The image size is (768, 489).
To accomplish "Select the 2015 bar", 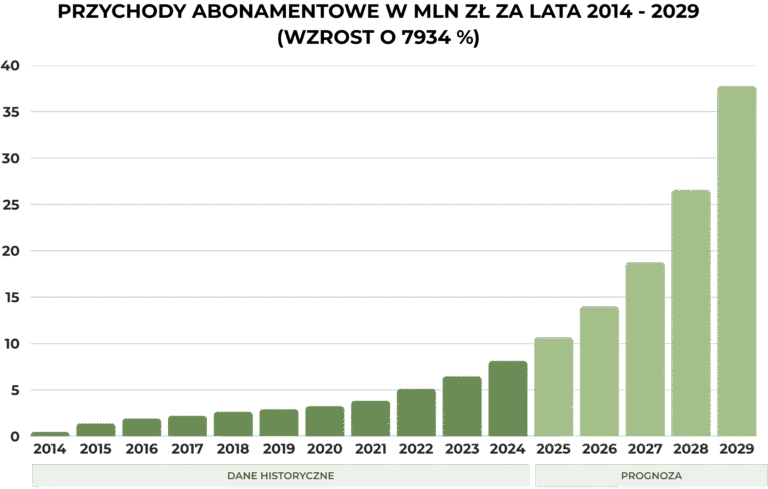I will pyautogui.click(x=96, y=430).
